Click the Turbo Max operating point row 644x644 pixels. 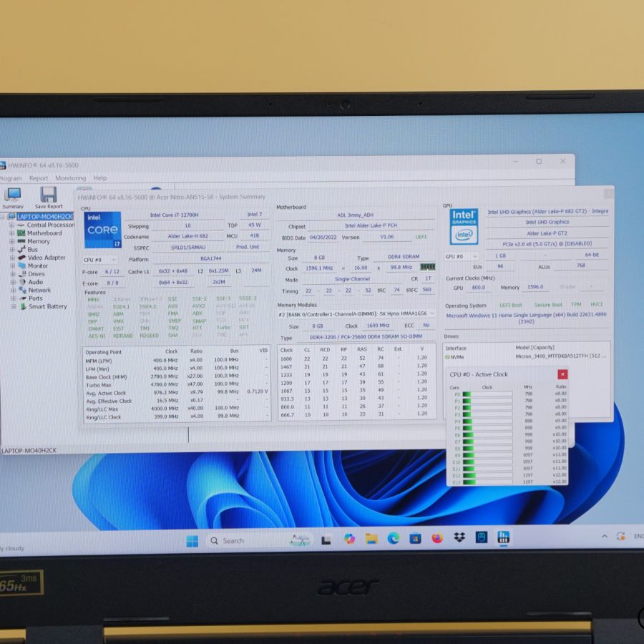pyautogui.click(x=177, y=385)
